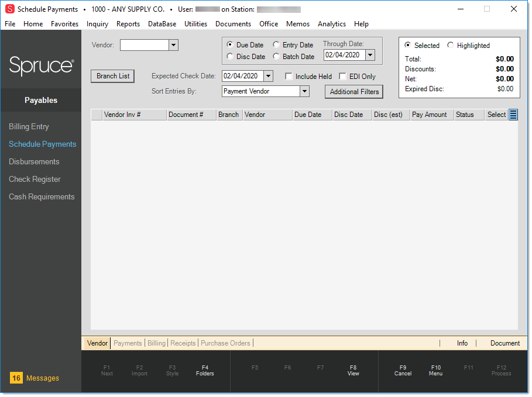Enable the EDI Only checkbox
Screen dimensions: 532x397
(344, 77)
